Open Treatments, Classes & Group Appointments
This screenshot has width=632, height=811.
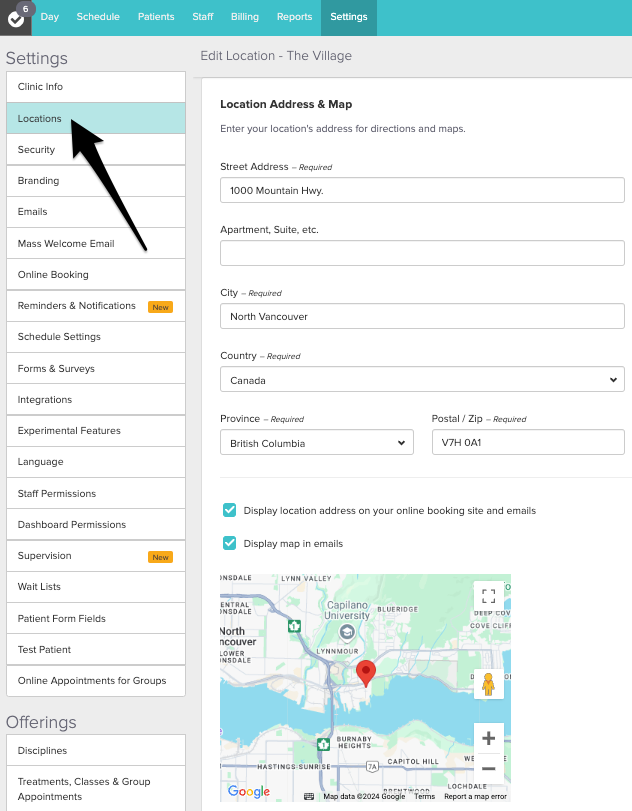click(96, 789)
